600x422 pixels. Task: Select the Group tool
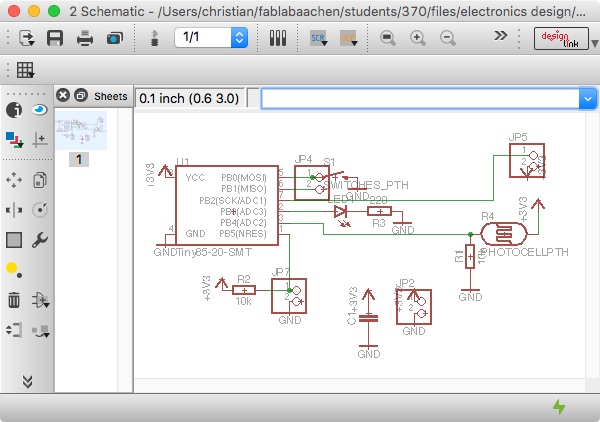[x=14, y=240]
